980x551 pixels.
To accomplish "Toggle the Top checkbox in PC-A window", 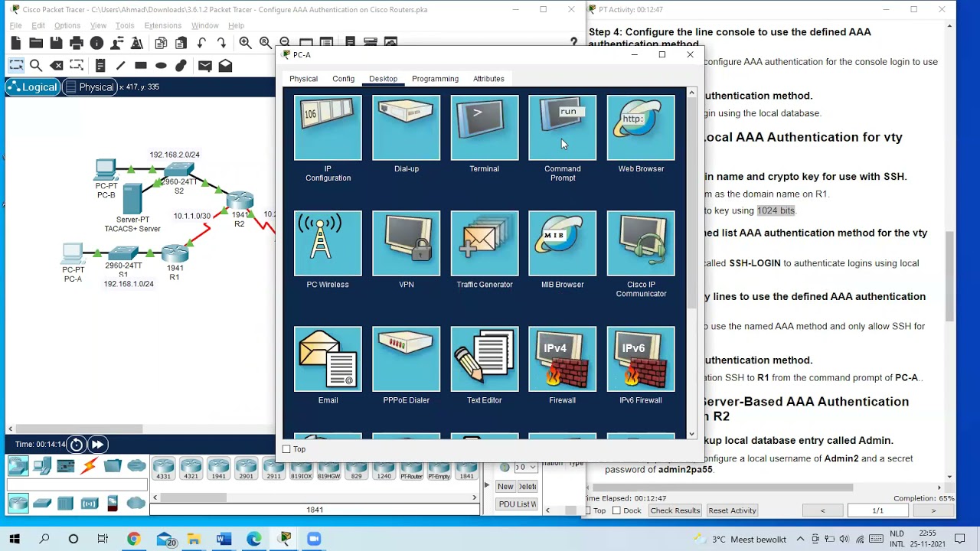I will 286,449.
